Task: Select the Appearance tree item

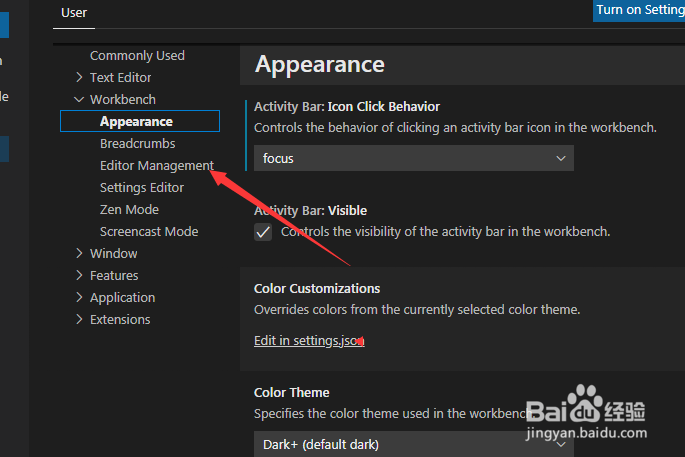Action: tap(137, 121)
